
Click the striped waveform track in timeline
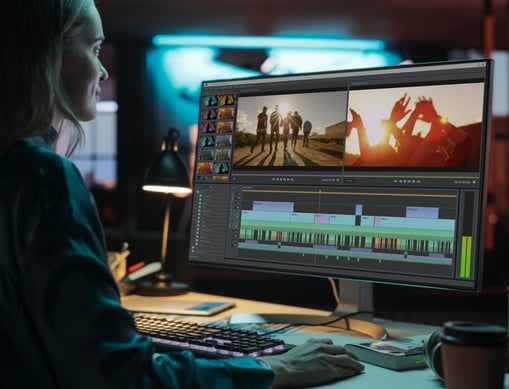point(347,240)
